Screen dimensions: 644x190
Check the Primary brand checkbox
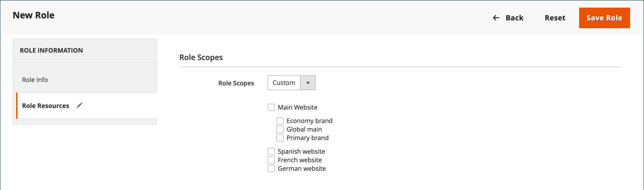click(280, 138)
